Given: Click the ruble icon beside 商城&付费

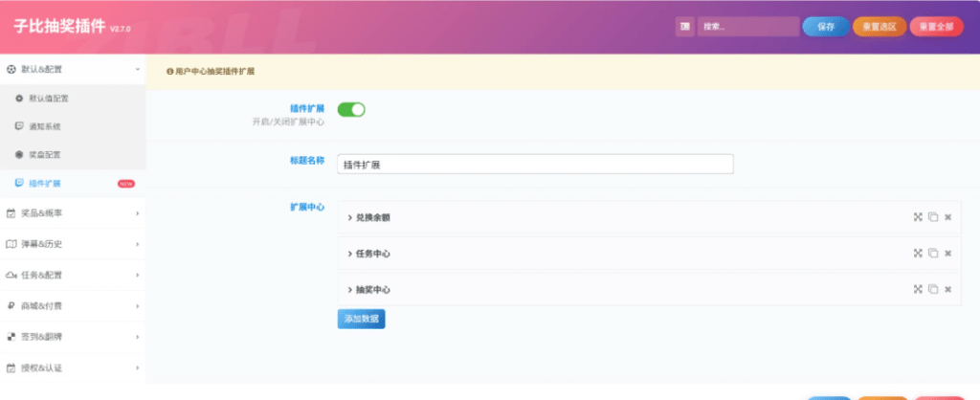Looking at the screenshot, I should coord(11,305).
